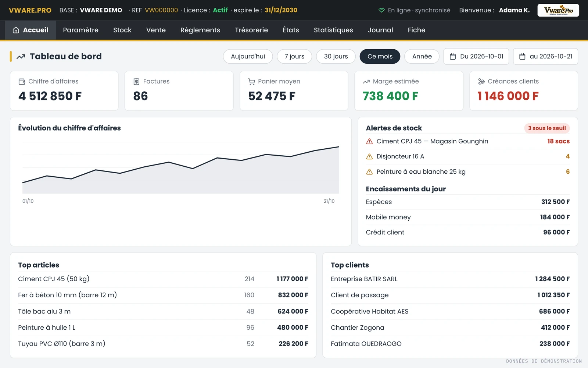Click warning icon beside Ciment CPJ 45 alert
Image resolution: width=588 pixels, height=368 pixels.
coord(369,141)
